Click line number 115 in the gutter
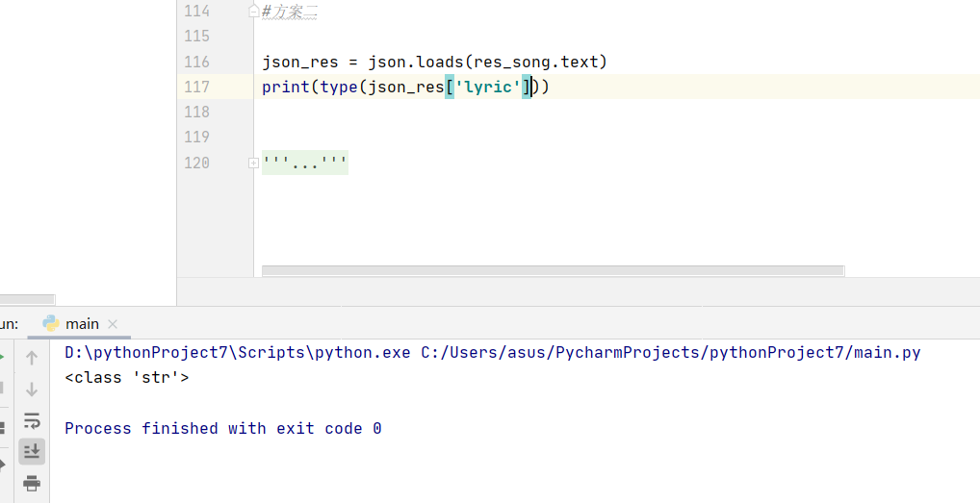The height and width of the screenshot is (503, 980). tap(197, 37)
